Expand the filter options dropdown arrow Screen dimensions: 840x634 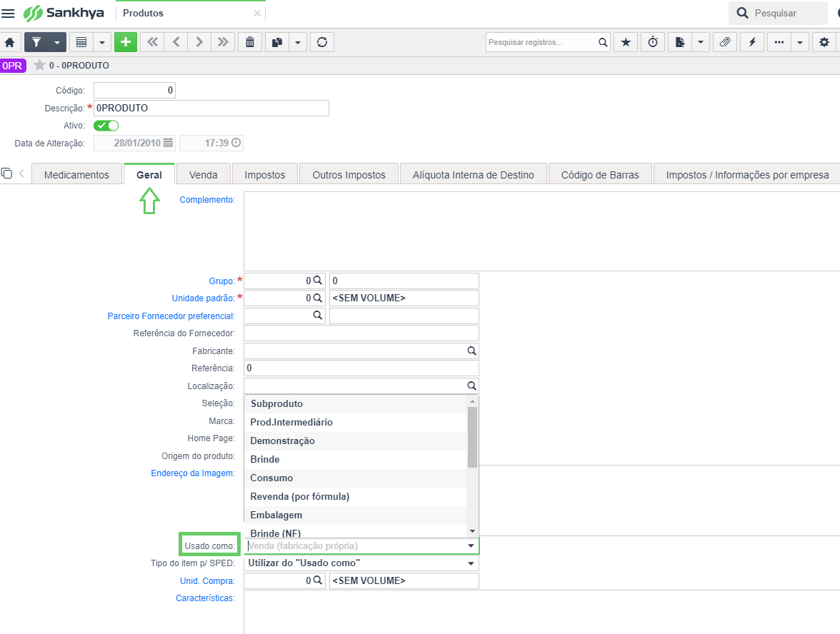57,42
